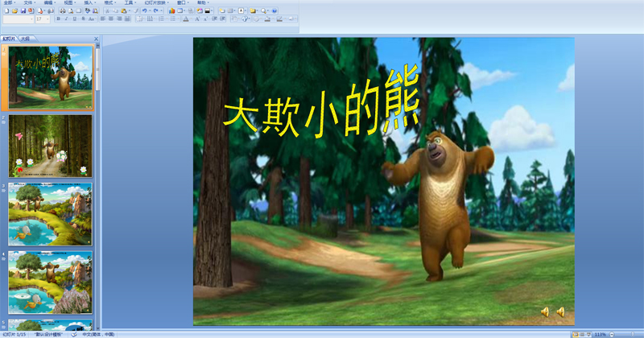Open the font name dropdown
This screenshot has width=644, height=338.
click(x=31, y=19)
